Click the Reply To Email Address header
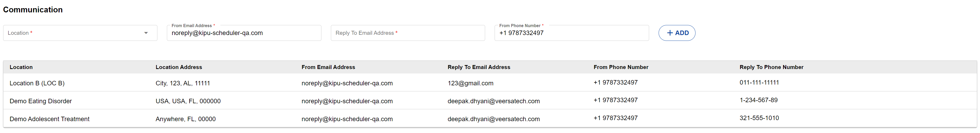Viewport: 980px width, 133px height. click(479, 67)
